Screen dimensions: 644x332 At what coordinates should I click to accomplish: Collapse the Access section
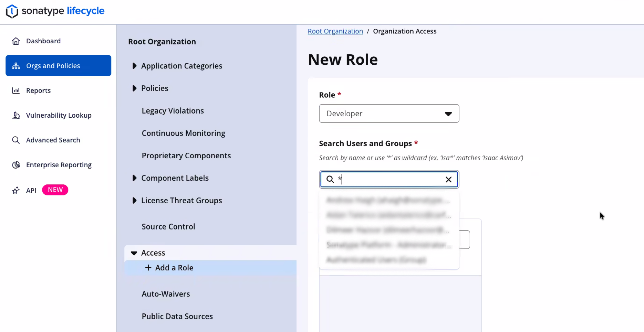pyautogui.click(x=134, y=253)
